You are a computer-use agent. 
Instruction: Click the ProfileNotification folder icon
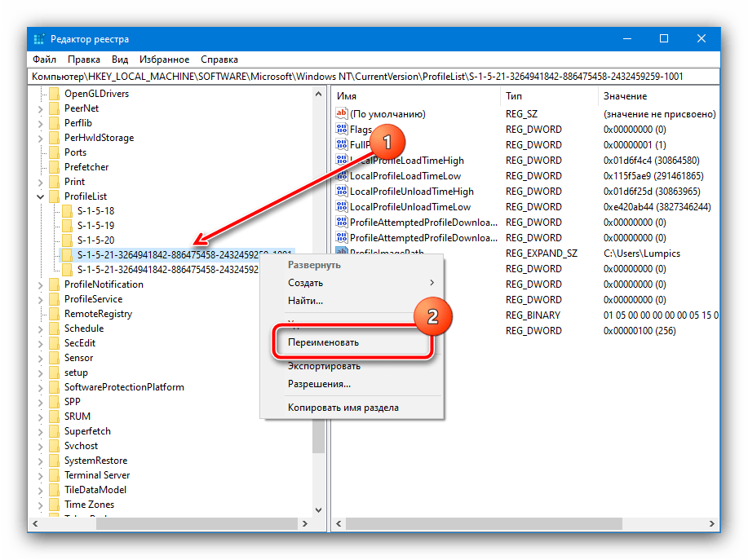(55, 284)
